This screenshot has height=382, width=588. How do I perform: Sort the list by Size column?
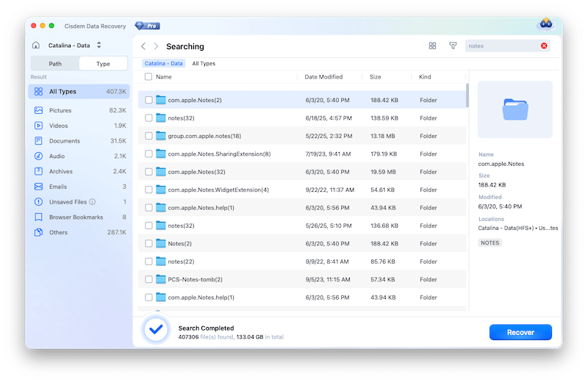click(x=375, y=77)
